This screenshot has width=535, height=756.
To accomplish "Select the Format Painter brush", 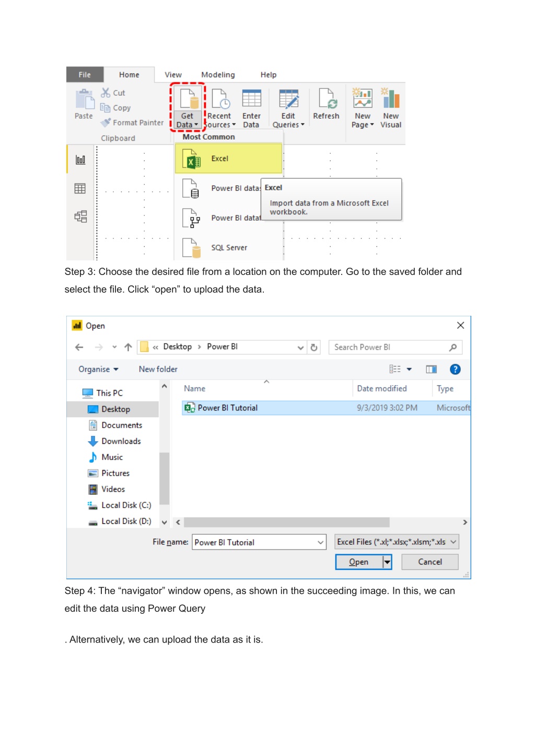I will tap(106, 122).
